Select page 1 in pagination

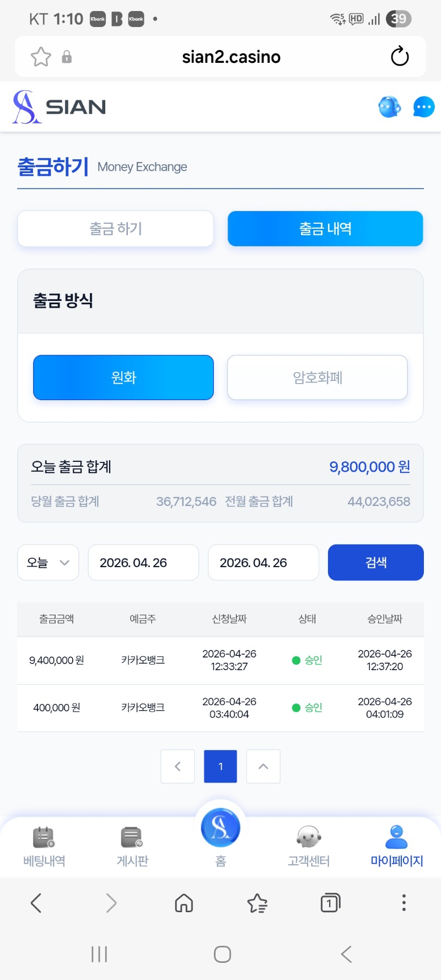coord(220,766)
